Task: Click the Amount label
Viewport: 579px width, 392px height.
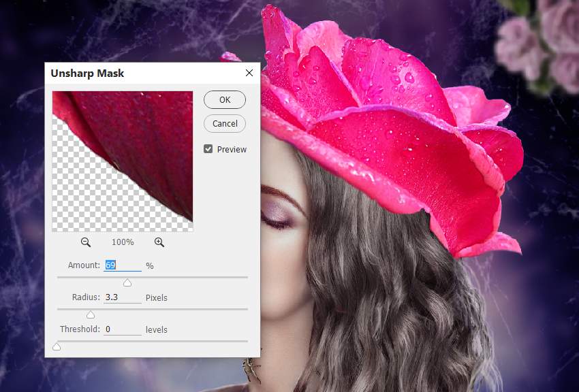Action: click(x=84, y=265)
